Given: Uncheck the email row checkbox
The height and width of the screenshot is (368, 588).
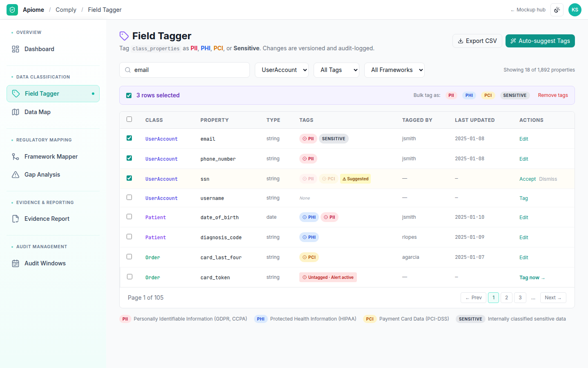Looking at the screenshot, I should 129,138.
